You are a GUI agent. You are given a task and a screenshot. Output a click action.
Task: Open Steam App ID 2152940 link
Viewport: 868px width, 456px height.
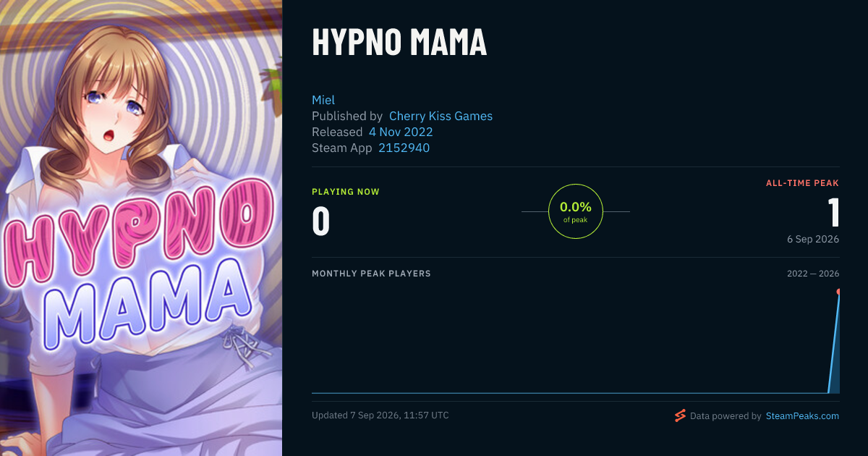pos(404,148)
